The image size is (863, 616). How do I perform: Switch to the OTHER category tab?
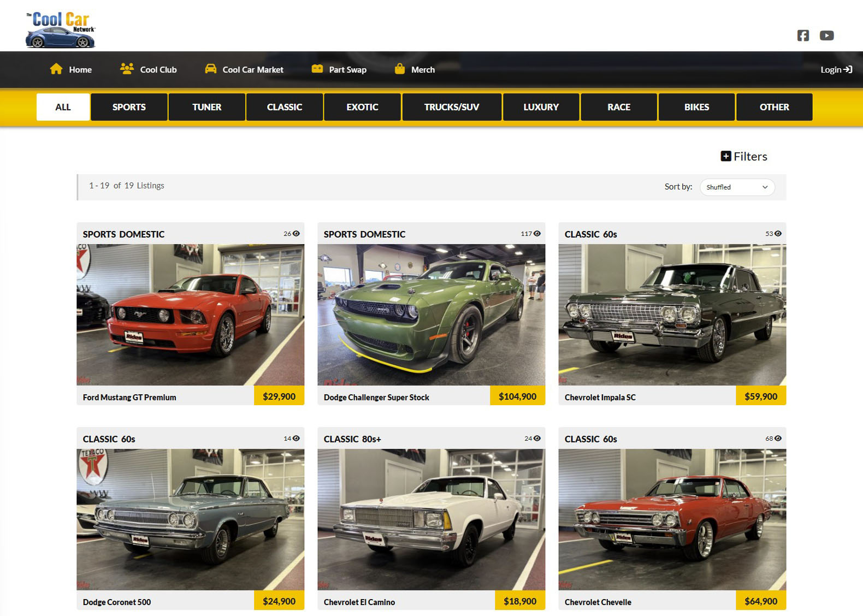(x=775, y=107)
